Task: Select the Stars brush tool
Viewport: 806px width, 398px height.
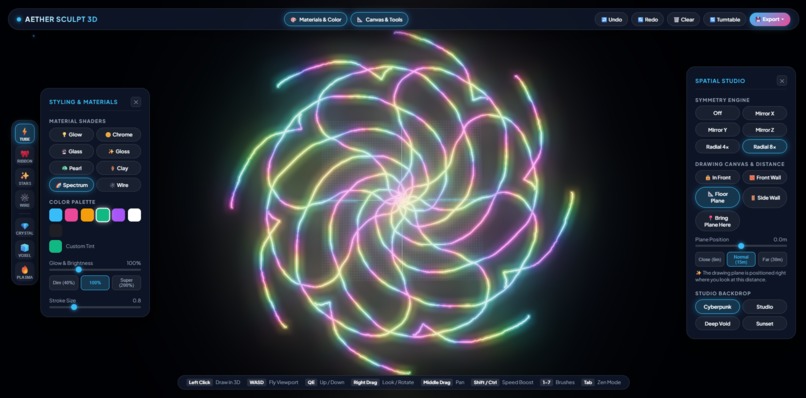Action: pyautogui.click(x=25, y=178)
